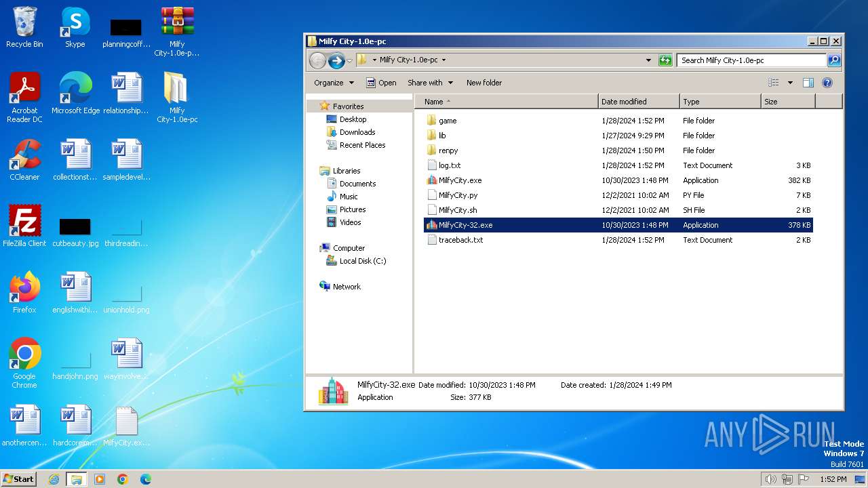Viewport: 868px width, 488px height.
Task: Sort by the Date modified column
Action: coord(639,102)
